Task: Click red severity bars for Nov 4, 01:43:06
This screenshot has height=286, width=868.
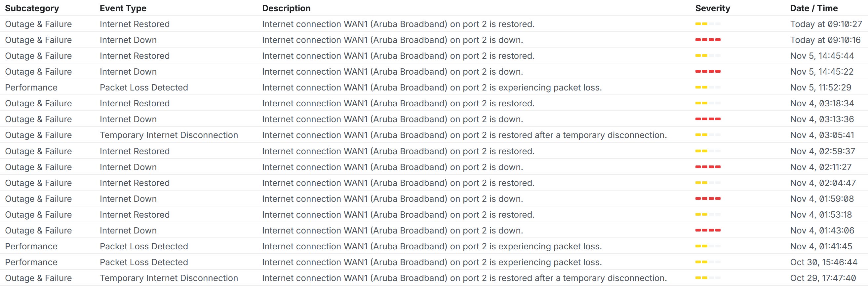Action: click(708, 231)
